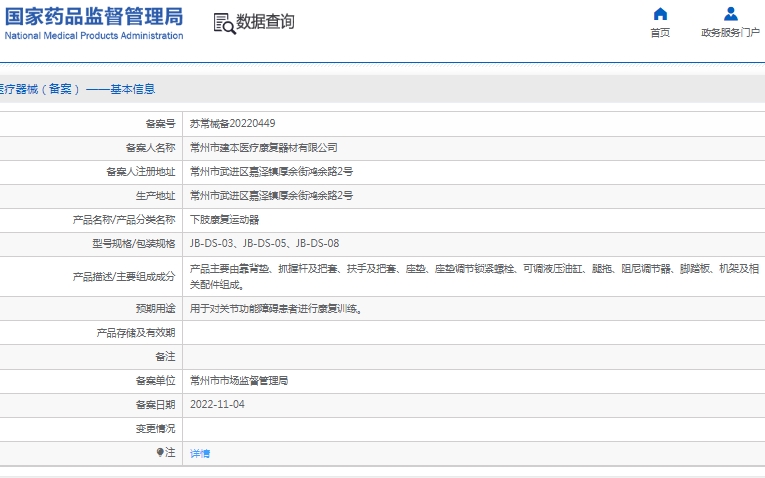Select intended use text 用于对关节功能障碍患者进行康复训练

point(275,309)
